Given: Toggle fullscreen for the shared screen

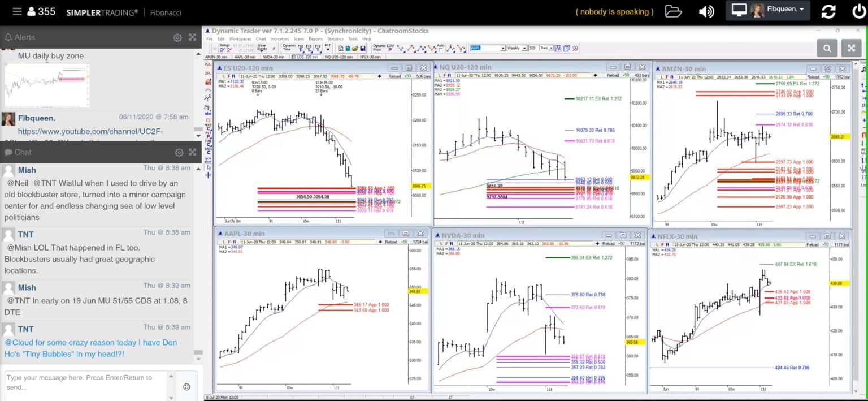Looking at the screenshot, I should click(x=851, y=49).
